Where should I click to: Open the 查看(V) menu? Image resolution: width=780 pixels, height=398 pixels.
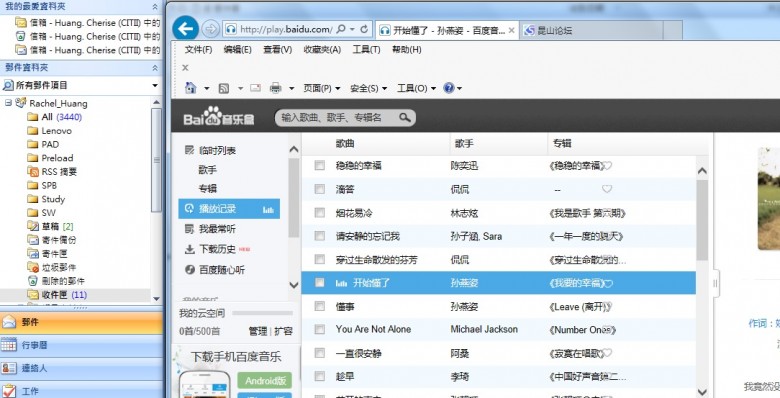278,50
